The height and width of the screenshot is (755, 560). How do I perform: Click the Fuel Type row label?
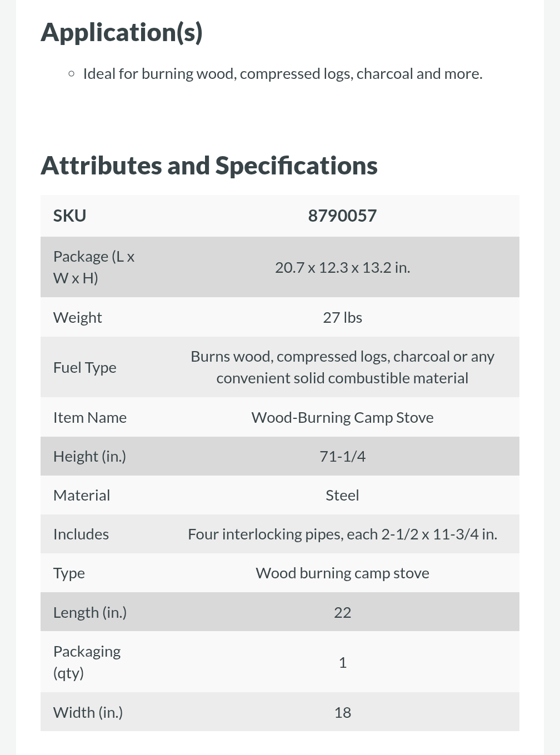coord(84,367)
